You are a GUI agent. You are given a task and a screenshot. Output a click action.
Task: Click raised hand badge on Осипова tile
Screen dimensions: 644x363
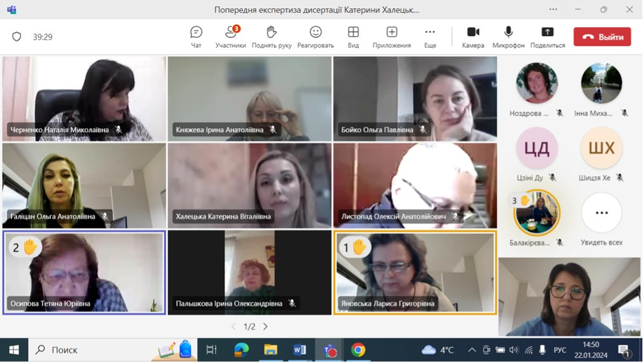click(25, 248)
